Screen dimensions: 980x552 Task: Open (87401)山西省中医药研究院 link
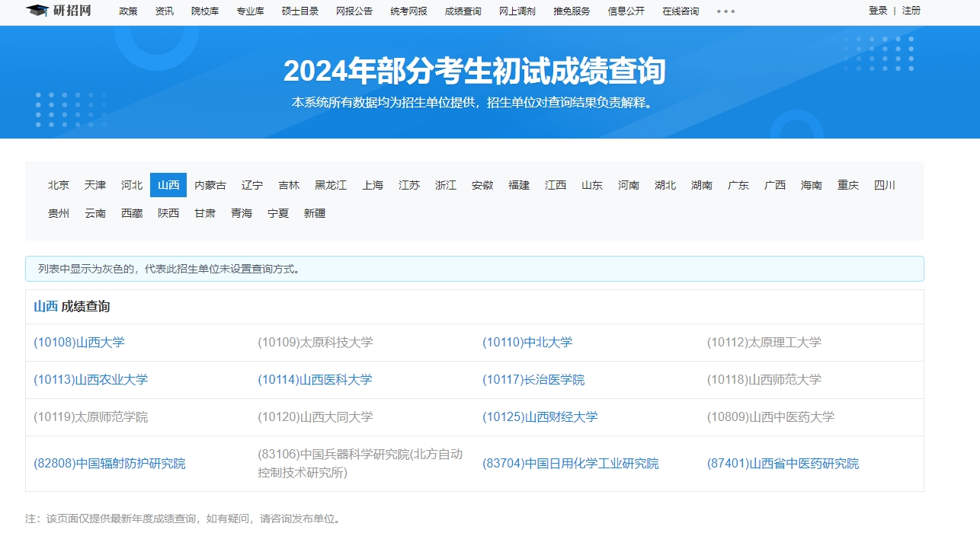coord(783,464)
